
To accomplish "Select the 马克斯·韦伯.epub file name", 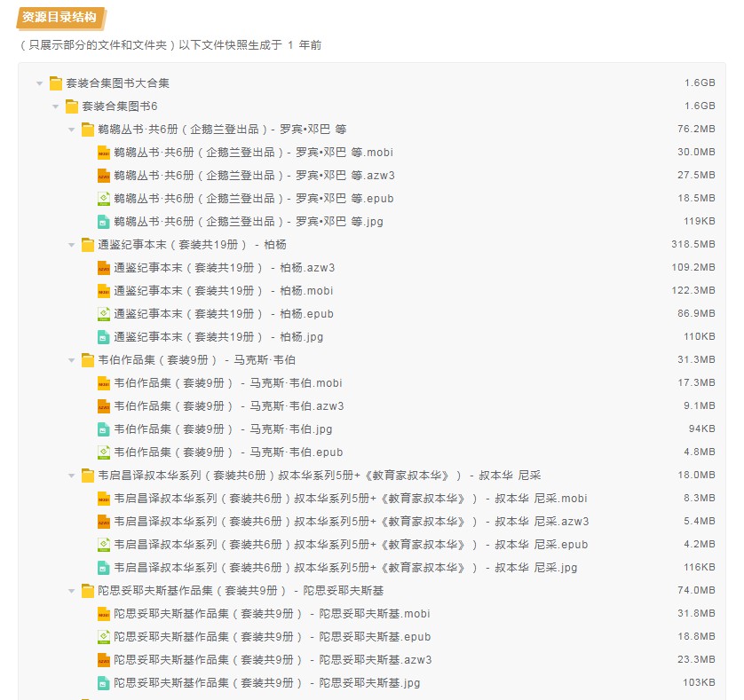I will [229, 452].
